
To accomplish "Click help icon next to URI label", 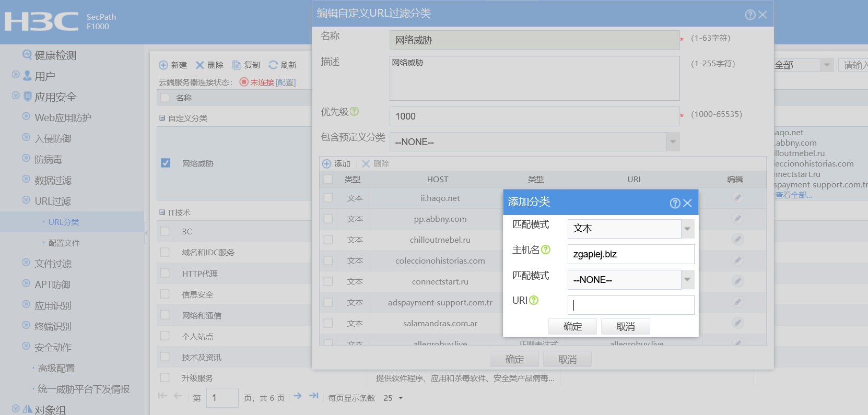I will (533, 300).
